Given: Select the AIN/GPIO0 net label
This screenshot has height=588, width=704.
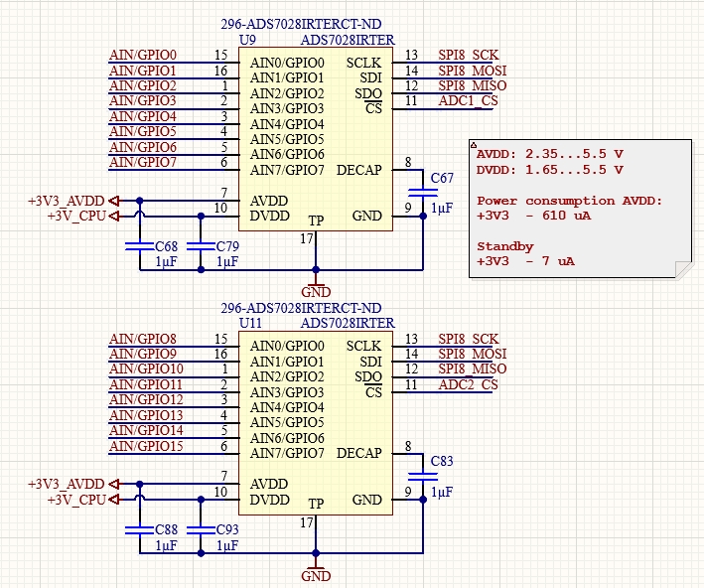Looking at the screenshot, I should tap(143, 55).
